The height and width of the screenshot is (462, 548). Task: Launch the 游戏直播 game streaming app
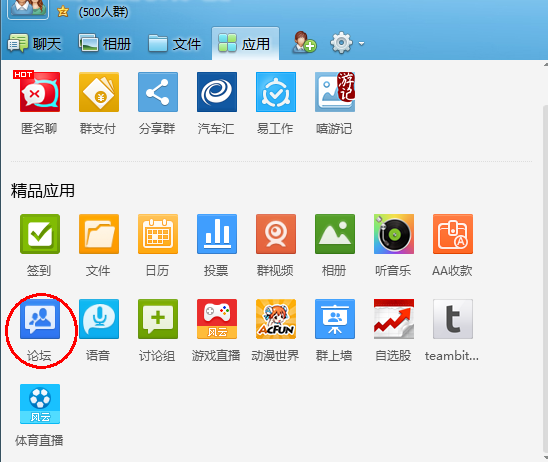217,319
